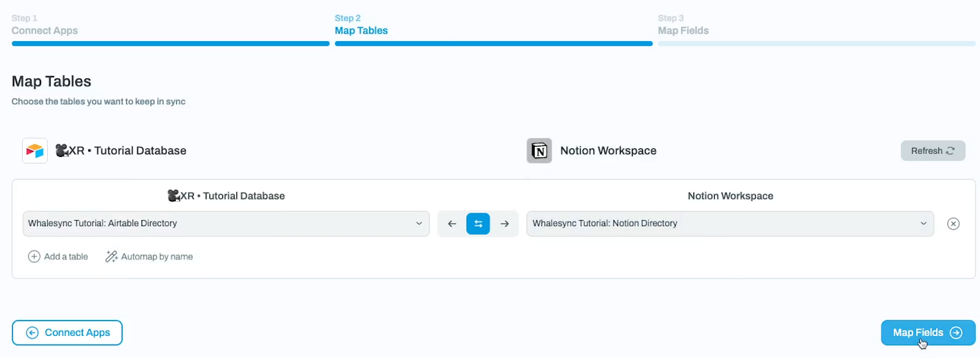Click the Airtable logo icon
The image size is (980, 358).
click(35, 151)
